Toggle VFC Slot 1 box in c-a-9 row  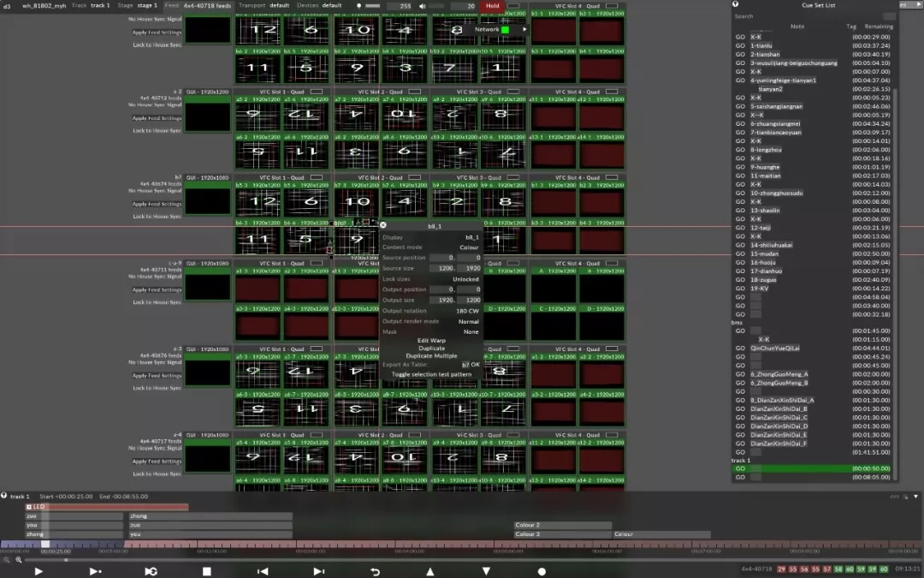(317, 263)
